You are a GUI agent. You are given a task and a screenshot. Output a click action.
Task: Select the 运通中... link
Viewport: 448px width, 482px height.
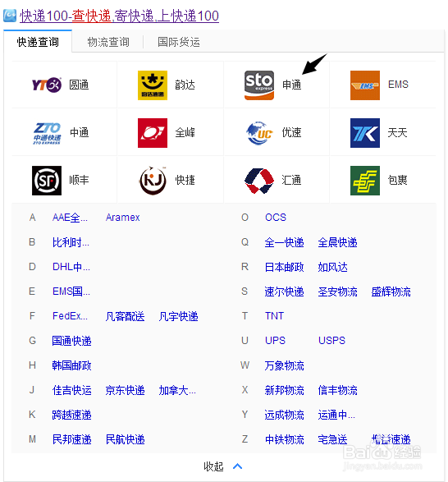336,415
